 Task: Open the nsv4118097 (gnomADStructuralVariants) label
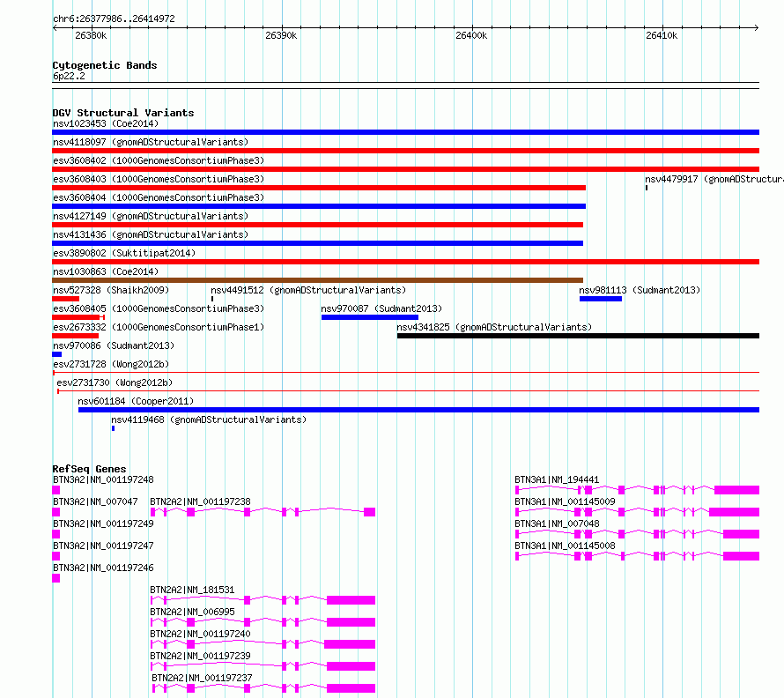point(151,142)
